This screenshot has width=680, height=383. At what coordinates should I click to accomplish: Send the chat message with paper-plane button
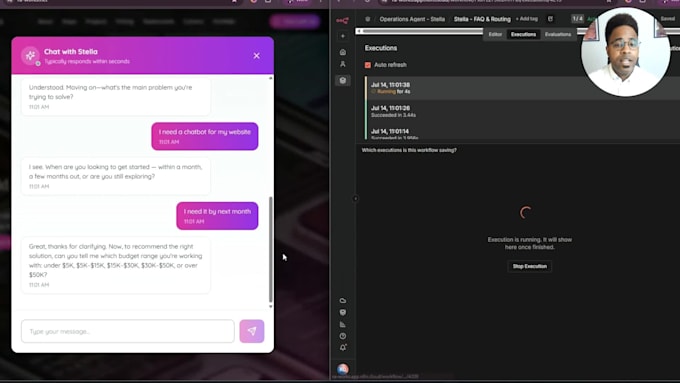pyautogui.click(x=252, y=331)
